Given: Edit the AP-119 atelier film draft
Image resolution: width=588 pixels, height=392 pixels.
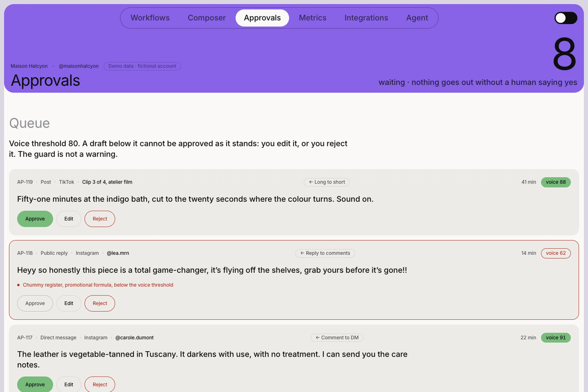Looking at the screenshot, I should pyautogui.click(x=69, y=219).
